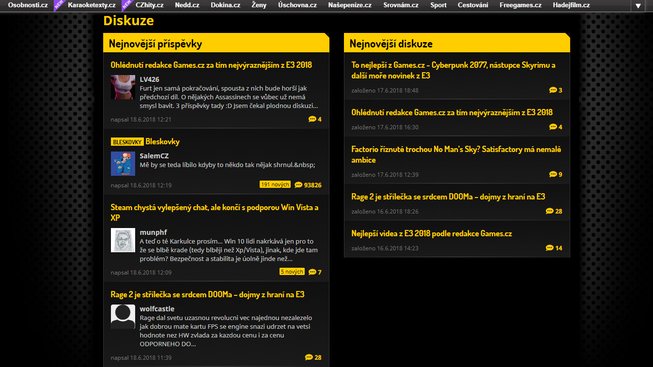
Task: Click the comment icon showing 7 under munphf
Action: click(x=315, y=272)
